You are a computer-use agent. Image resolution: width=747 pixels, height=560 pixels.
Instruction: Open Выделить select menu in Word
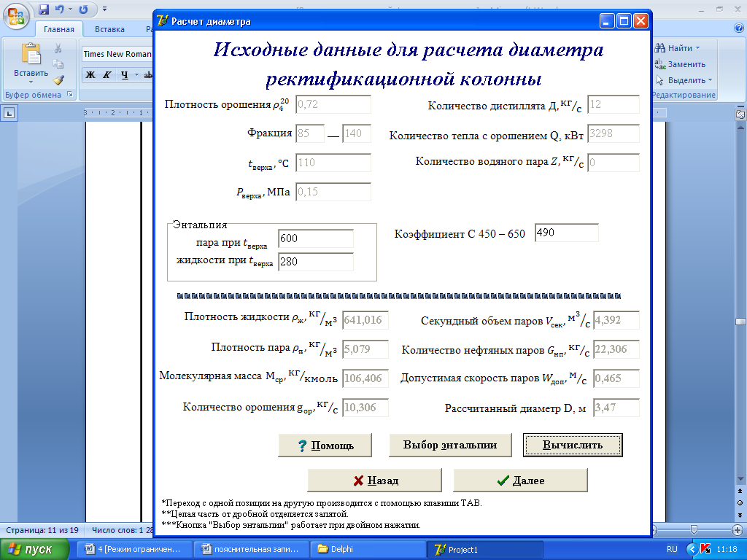683,80
